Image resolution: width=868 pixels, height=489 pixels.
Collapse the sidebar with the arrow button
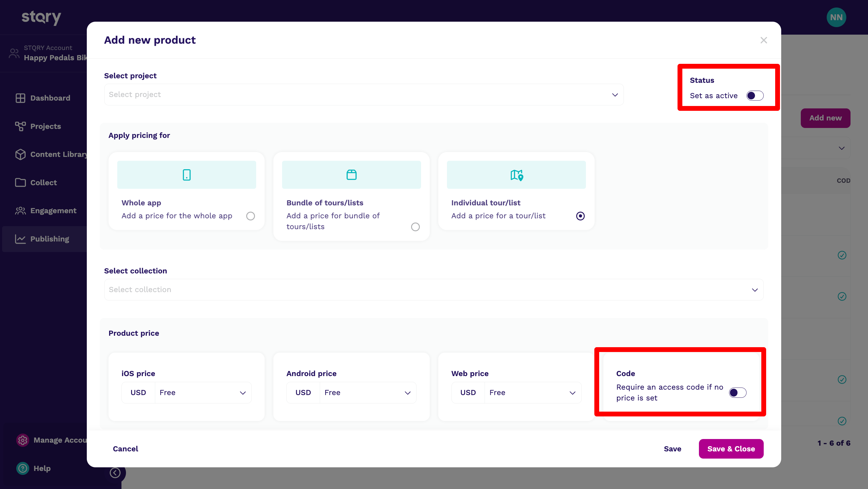click(115, 473)
